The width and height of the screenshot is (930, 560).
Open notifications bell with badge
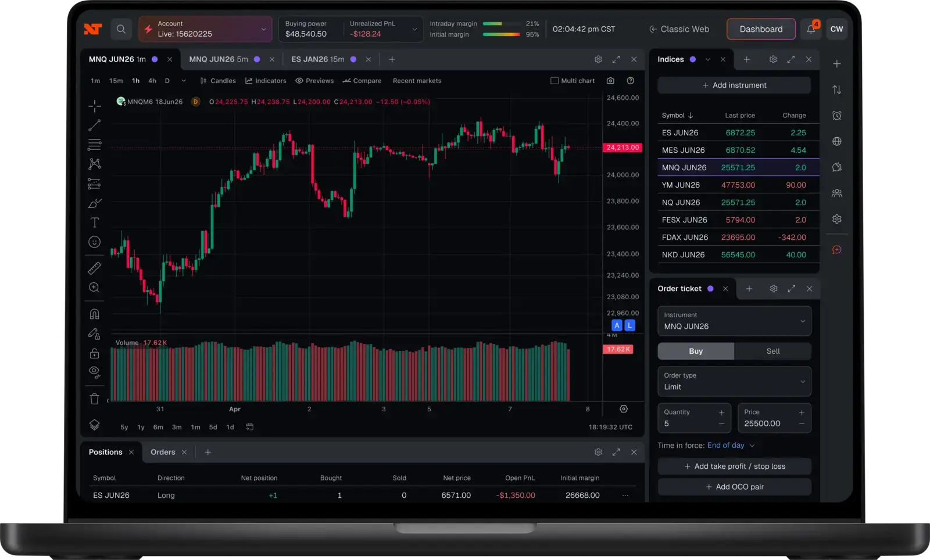pyautogui.click(x=811, y=29)
